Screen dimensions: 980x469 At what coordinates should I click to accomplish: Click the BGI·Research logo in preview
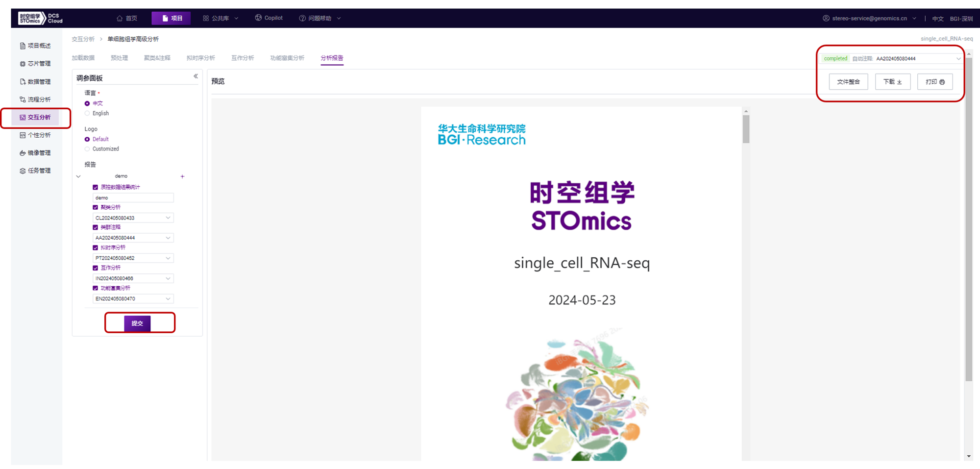482,135
